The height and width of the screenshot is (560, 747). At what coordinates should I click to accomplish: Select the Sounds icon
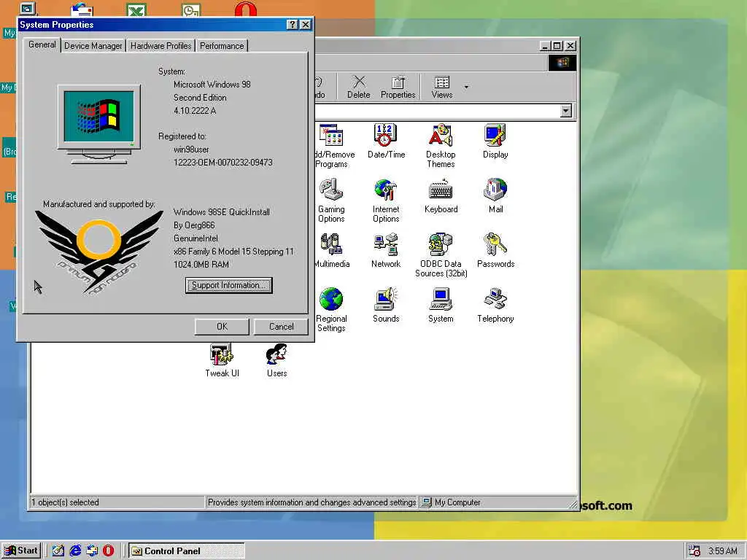(386, 306)
